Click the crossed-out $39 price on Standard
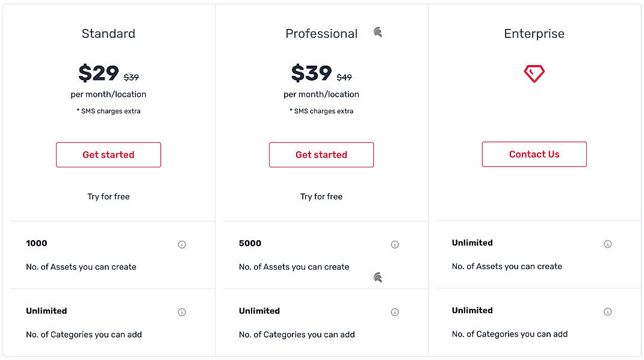This screenshot has height=360, width=644. coord(131,77)
